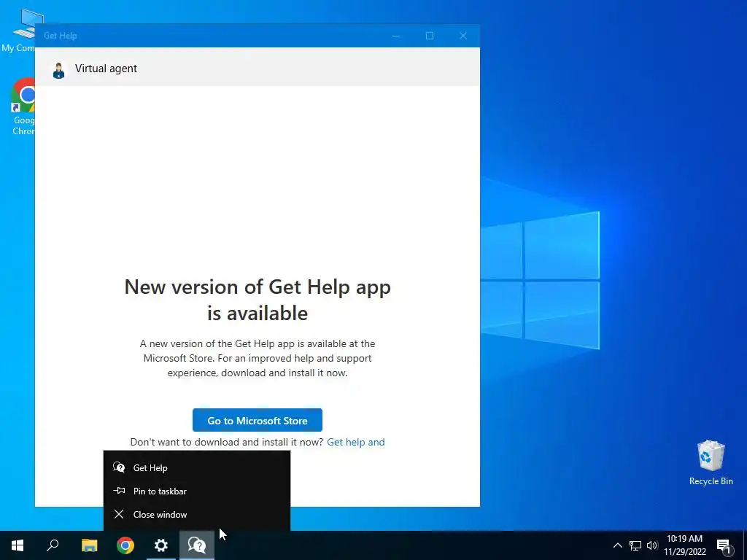Click the Get Help taskbar icon
The height and width of the screenshot is (560, 747).
pyautogui.click(x=197, y=545)
